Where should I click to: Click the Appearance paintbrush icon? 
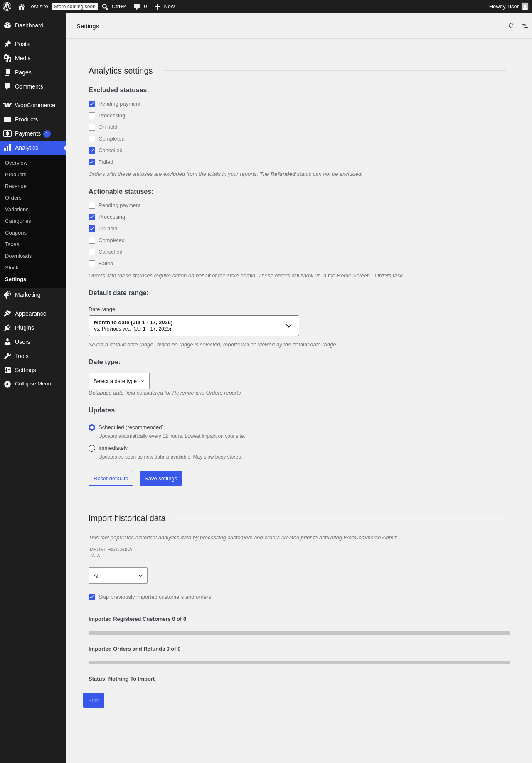click(7, 314)
